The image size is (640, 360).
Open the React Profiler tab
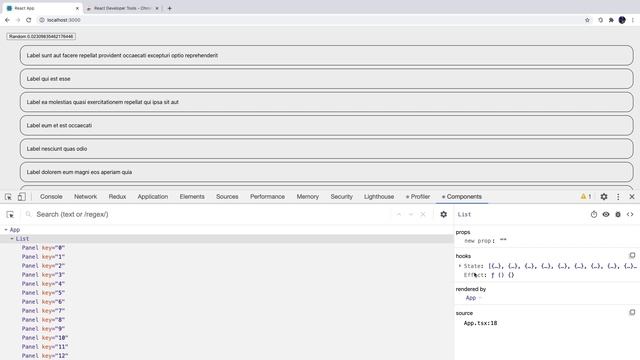pos(418,197)
